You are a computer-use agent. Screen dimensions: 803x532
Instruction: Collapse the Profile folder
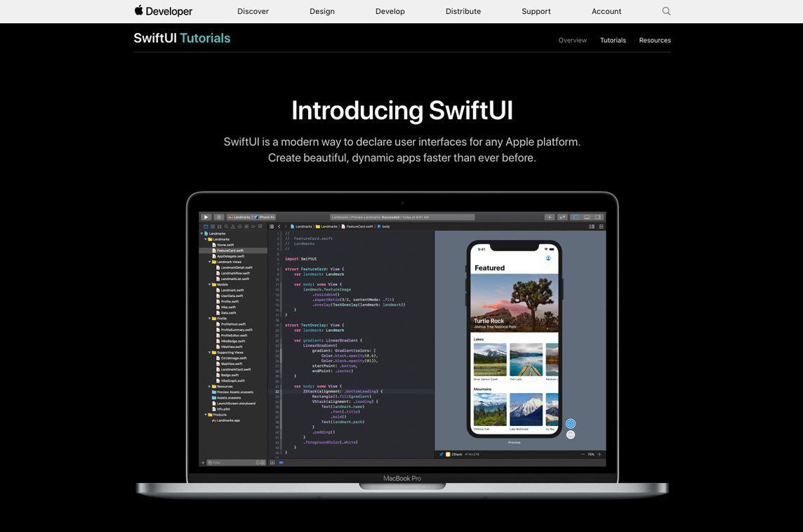click(x=210, y=319)
